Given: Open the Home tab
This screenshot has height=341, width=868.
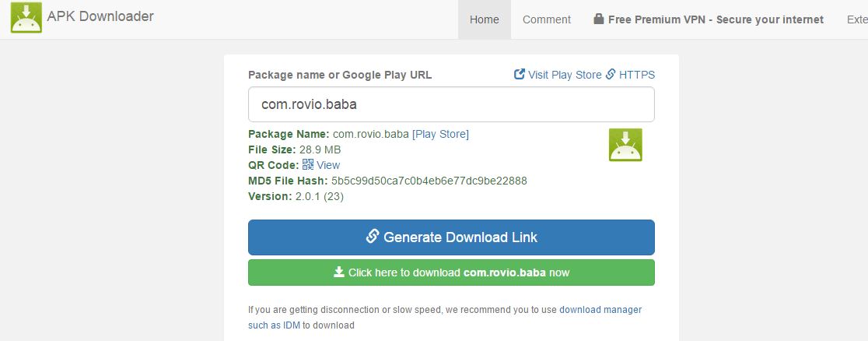Looking at the screenshot, I should tap(485, 19).
